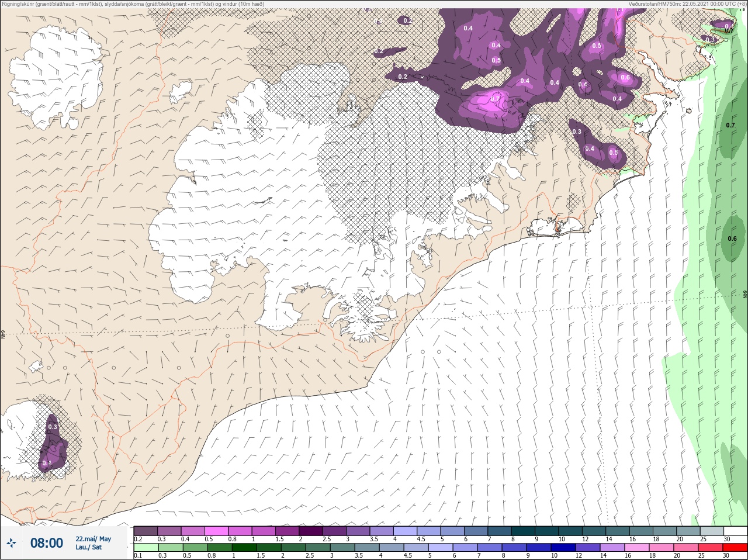Click the '22.maí/ May' date label
Screen dimensions: 748x560
pyautogui.click(x=93, y=539)
